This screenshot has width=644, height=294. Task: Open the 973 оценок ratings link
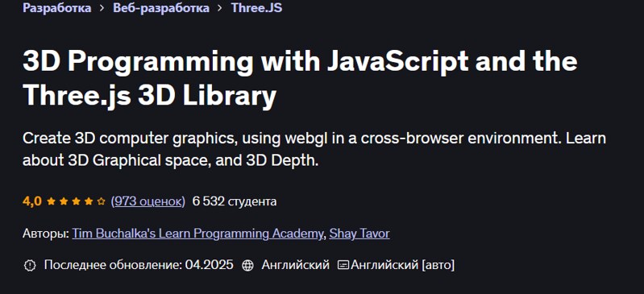coord(147,201)
